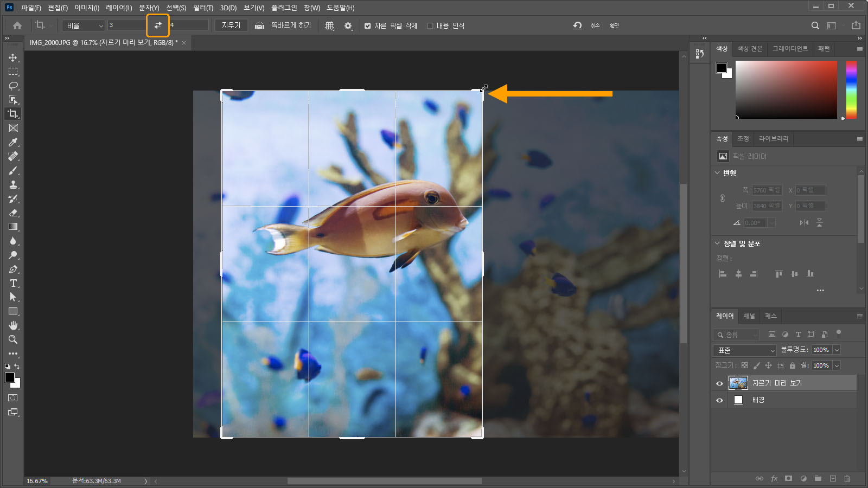868x488 pixels.
Task: Toggle lock transparent pixels
Action: coord(744,365)
